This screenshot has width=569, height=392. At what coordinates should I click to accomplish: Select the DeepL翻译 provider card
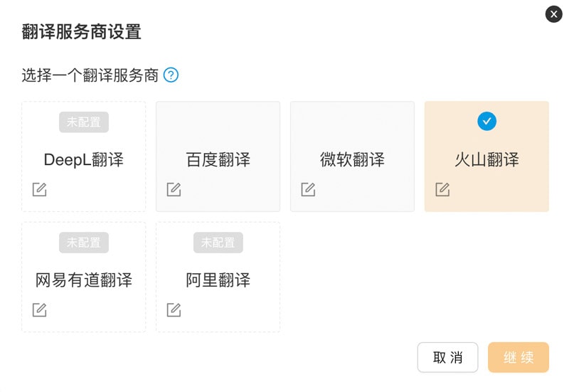(83, 159)
